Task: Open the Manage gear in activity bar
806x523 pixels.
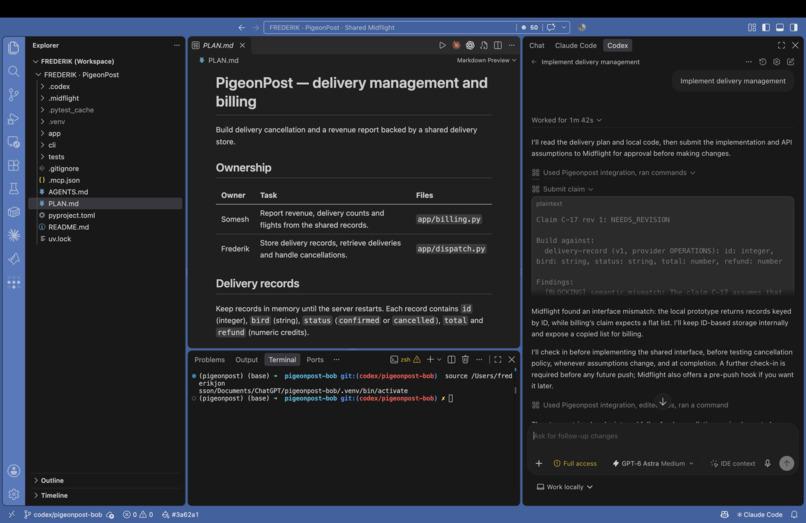Action: point(14,494)
